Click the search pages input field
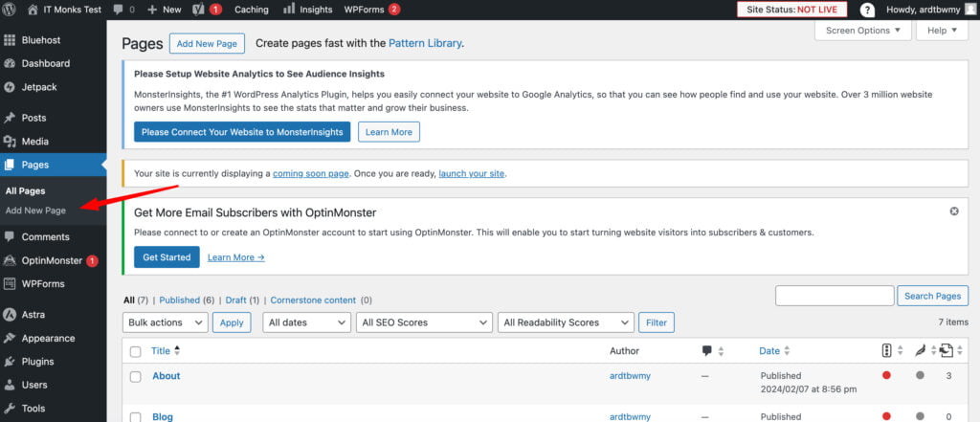The image size is (980, 422). click(835, 296)
